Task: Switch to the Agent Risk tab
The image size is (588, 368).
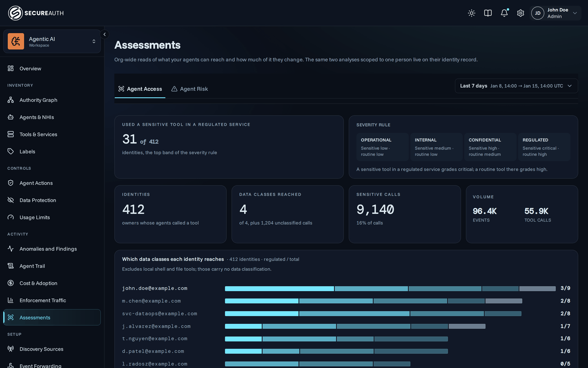Action: point(189,89)
